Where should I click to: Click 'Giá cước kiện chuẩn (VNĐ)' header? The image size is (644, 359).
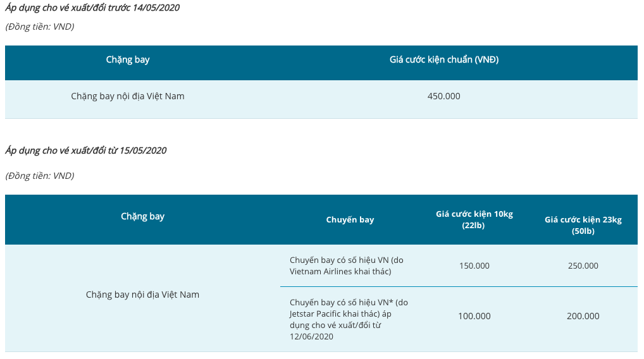click(444, 60)
